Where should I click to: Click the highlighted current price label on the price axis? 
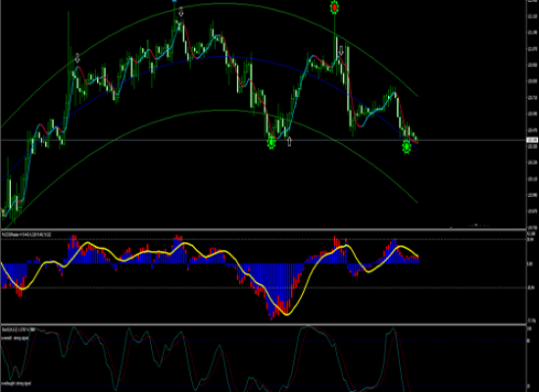(532, 140)
